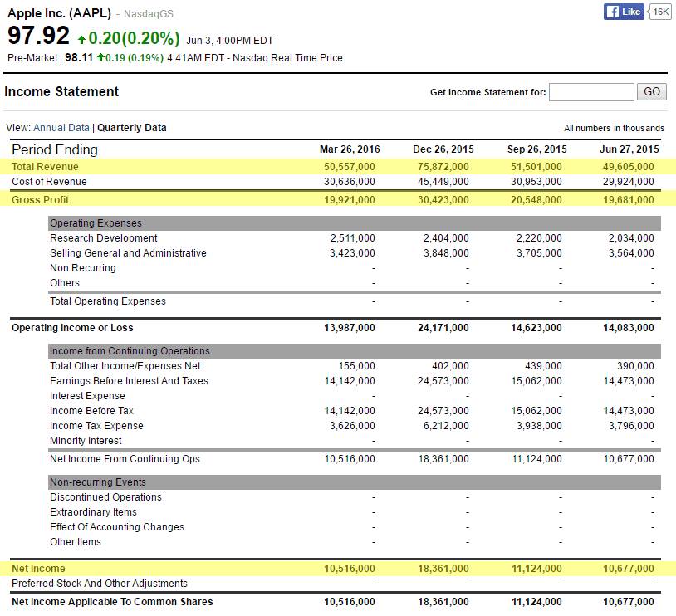Click the Facebook Like button
Screen dimensions: 676x616
[x=624, y=12]
